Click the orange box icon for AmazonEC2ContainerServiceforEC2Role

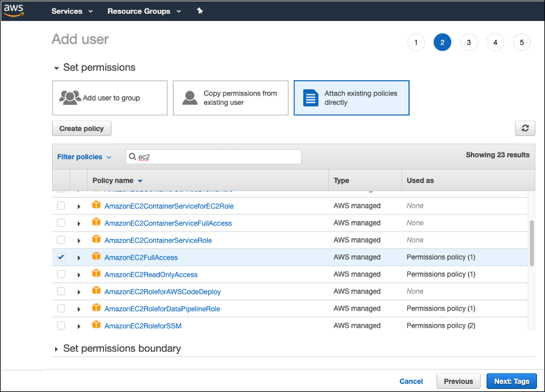(96, 205)
